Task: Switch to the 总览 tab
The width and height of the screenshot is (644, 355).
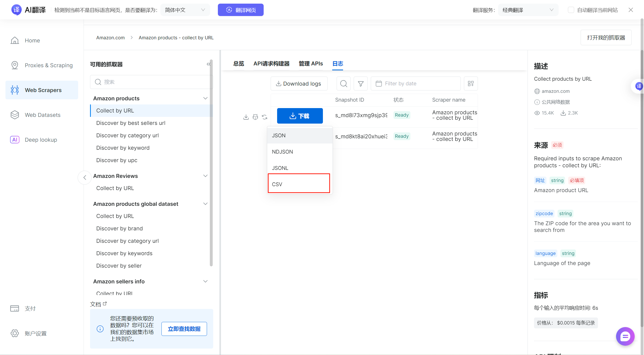Action: [239, 64]
